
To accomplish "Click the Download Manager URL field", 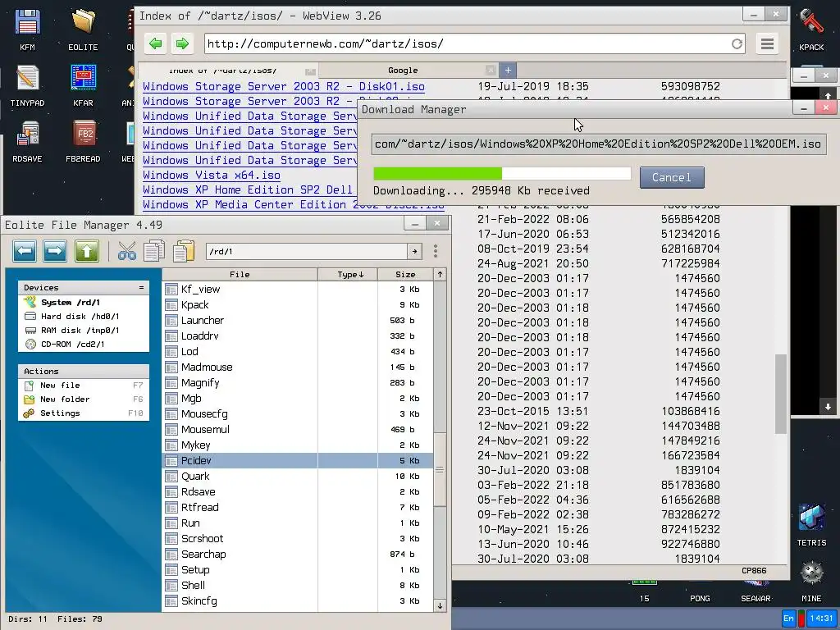I will point(599,144).
